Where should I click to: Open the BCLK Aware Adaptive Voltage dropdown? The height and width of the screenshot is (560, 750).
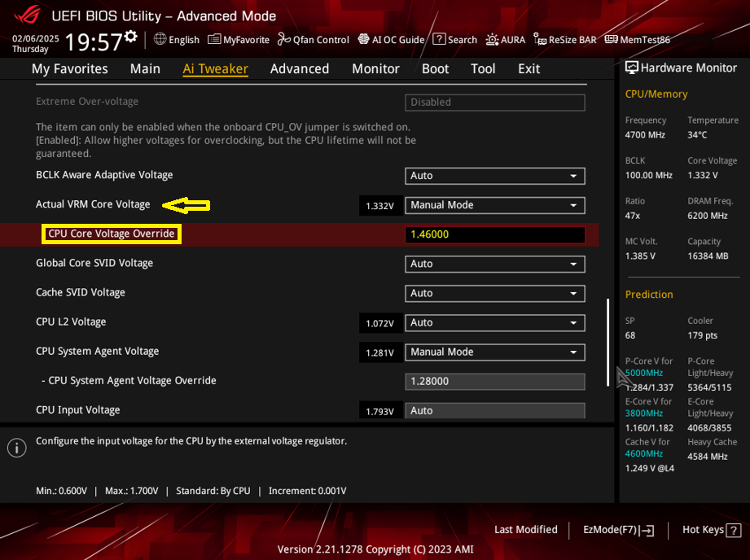tap(494, 176)
